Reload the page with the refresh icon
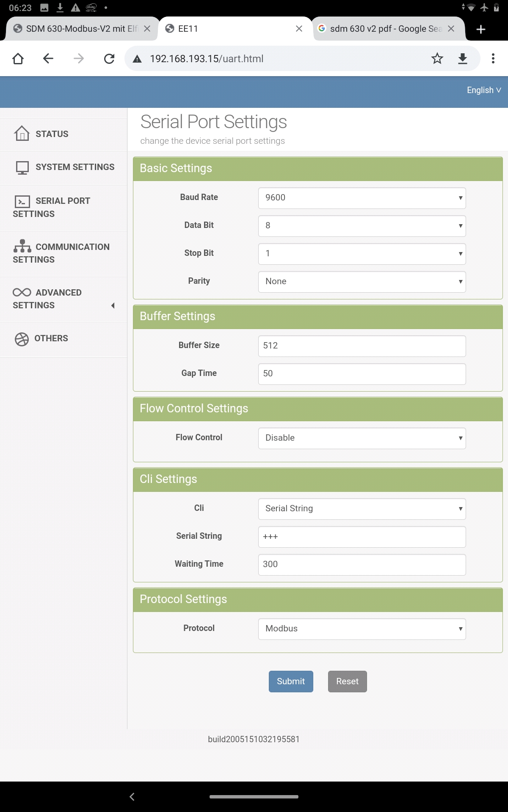Viewport: 508px width, 812px height. click(x=109, y=58)
